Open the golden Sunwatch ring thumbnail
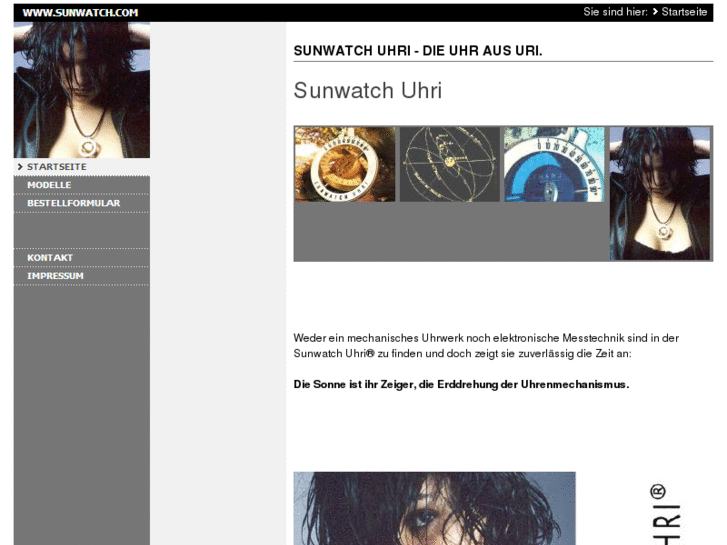The image size is (727, 545). tap(345, 164)
